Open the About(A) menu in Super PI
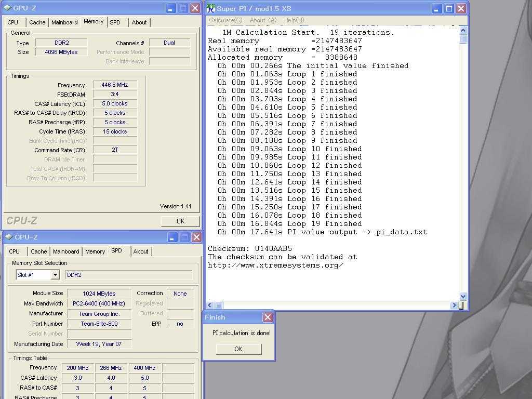The height and width of the screenshot is (399, 532). point(263,20)
